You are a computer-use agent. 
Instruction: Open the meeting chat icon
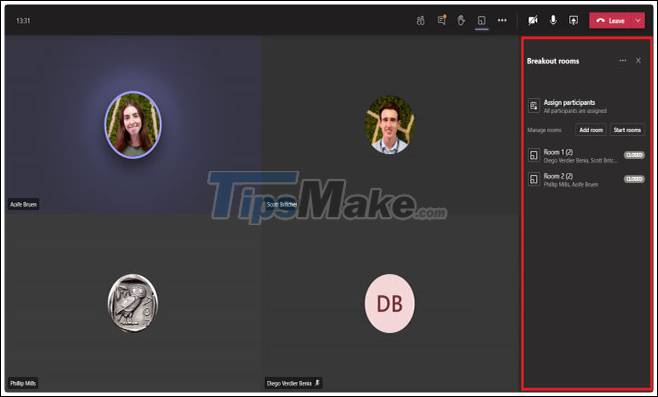pos(441,20)
